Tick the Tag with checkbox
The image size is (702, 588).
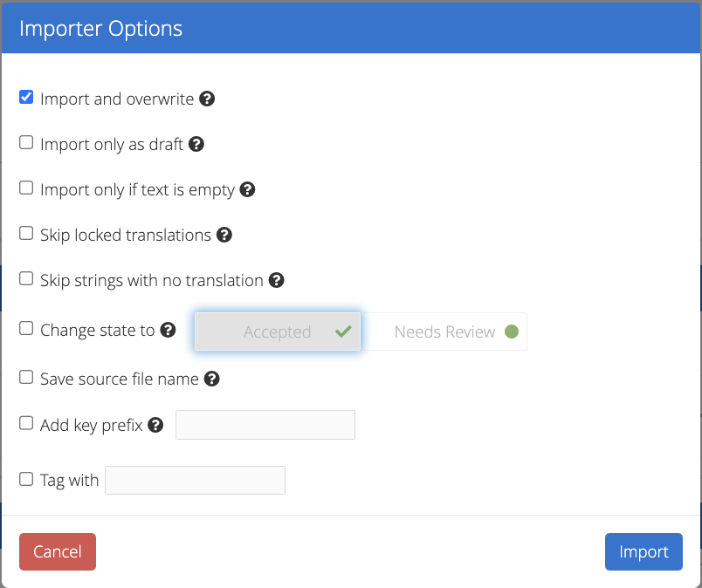pyautogui.click(x=26, y=479)
